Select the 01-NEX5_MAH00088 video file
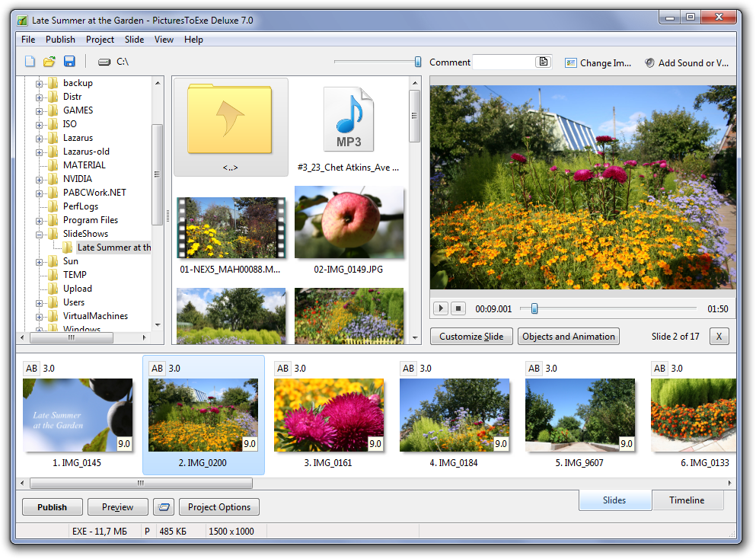The image size is (756, 559). tap(231, 228)
